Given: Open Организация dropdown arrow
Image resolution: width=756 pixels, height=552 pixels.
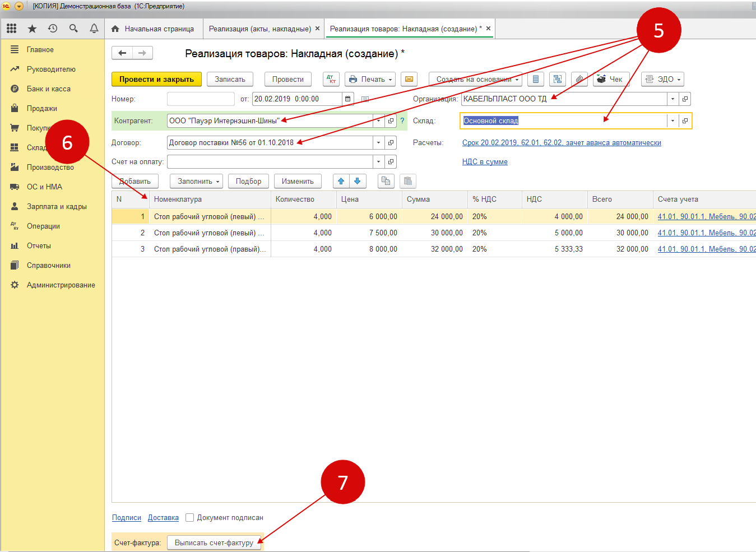Looking at the screenshot, I should click(672, 99).
